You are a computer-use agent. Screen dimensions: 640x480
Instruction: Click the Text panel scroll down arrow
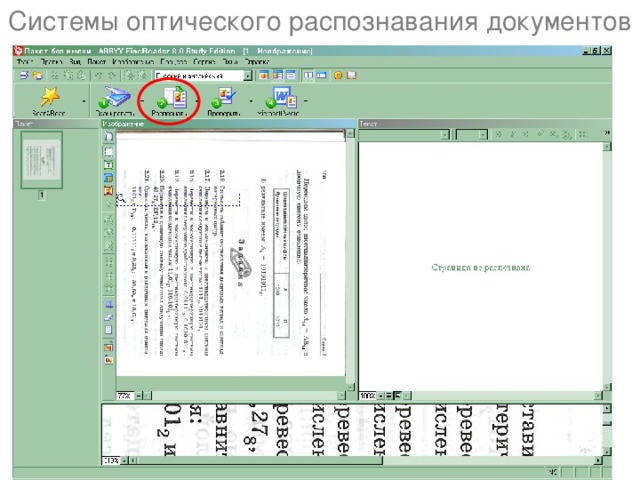pos(607,386)
